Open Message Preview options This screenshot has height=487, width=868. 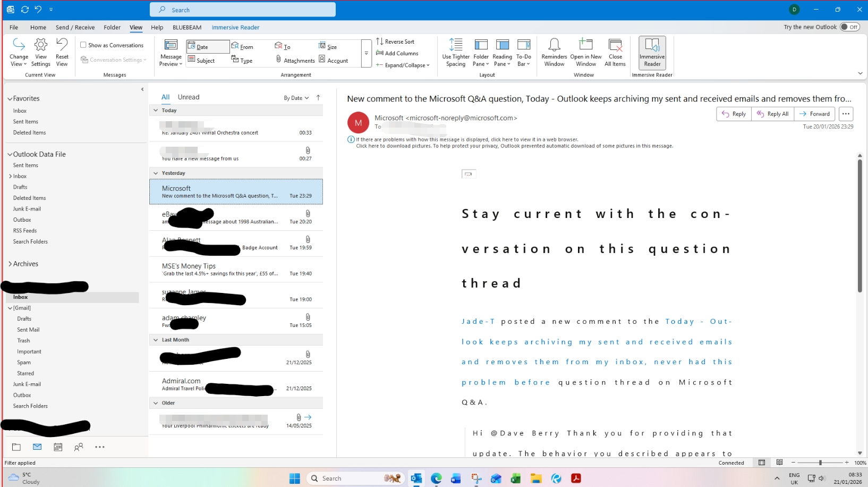click(x=171, y=52)
